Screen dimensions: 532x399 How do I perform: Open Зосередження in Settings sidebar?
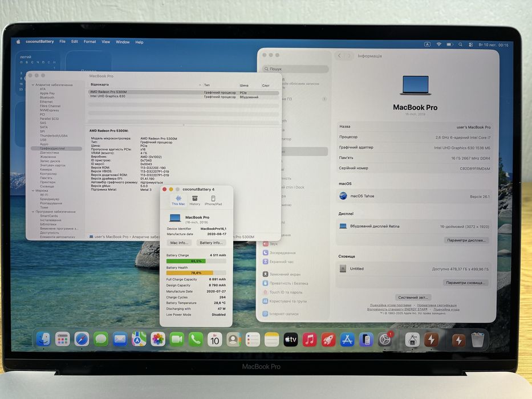pos(279,253)
